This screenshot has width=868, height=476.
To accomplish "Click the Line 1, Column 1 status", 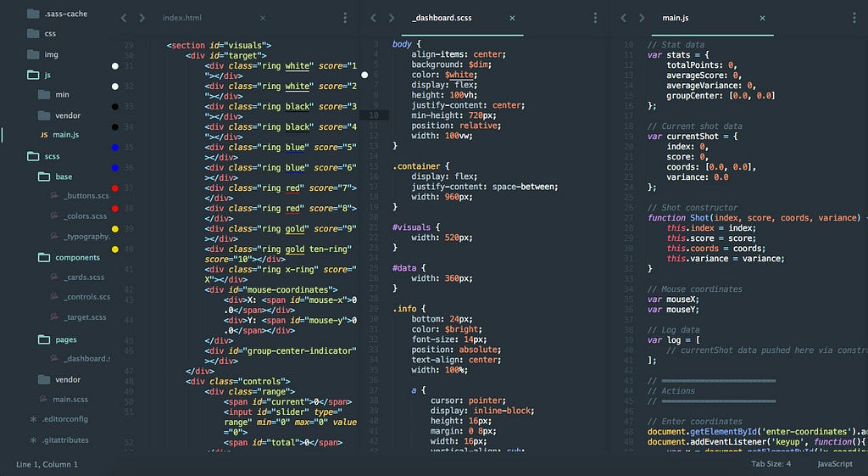I will [x=47, y=464].
